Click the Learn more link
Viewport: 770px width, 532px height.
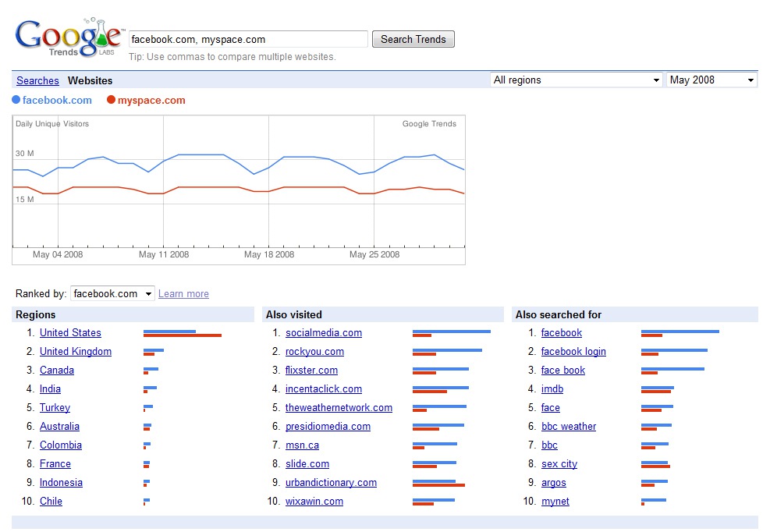(x=183, y=294)
